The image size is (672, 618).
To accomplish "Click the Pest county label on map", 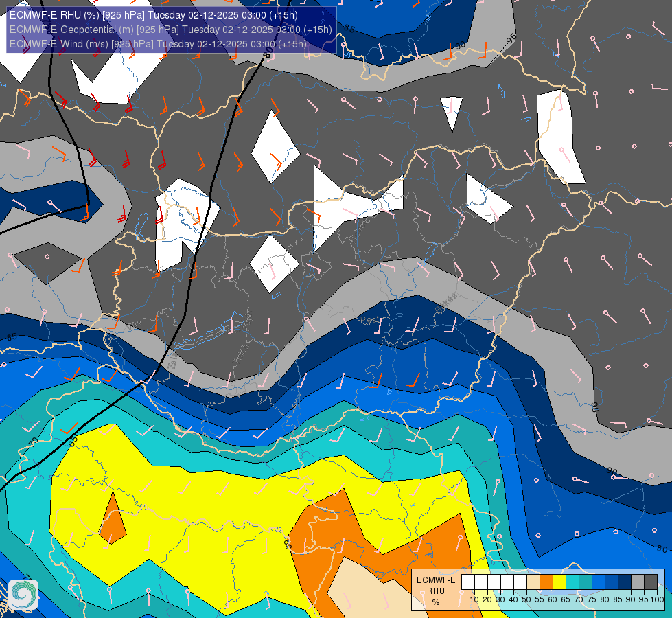I will click(x=369, y=320).
